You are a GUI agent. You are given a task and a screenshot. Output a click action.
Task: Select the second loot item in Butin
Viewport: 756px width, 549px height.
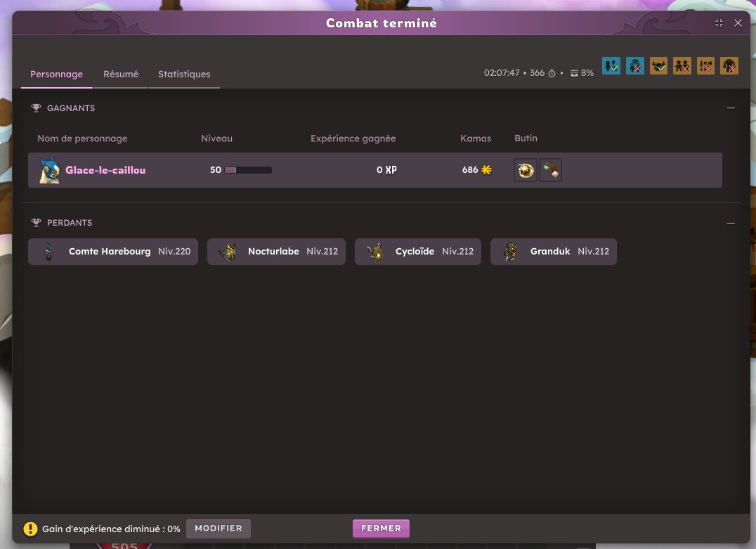[550, 170]
